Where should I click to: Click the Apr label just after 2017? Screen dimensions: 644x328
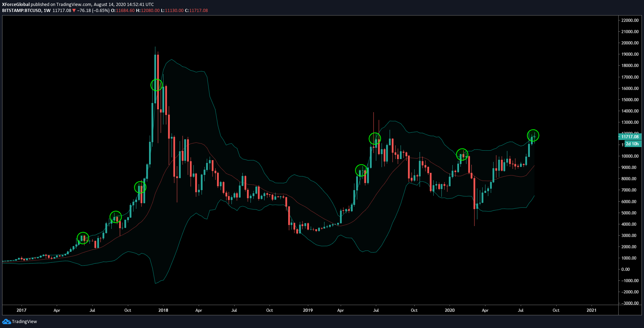[57, 310]
